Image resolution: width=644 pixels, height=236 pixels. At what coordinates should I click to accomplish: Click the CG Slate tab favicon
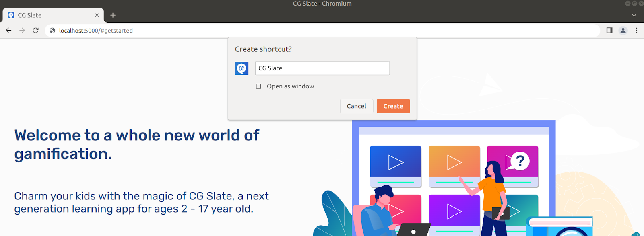(11, 15)
